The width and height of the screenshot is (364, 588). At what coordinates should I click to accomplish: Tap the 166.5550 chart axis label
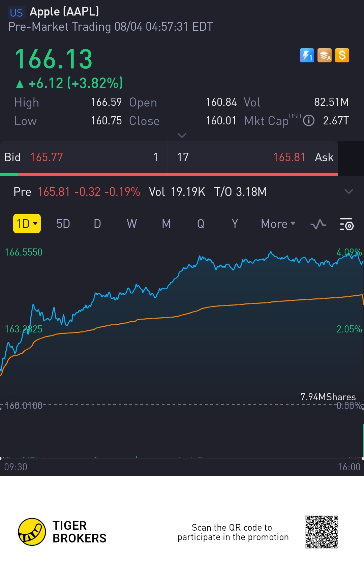(24, 252)
